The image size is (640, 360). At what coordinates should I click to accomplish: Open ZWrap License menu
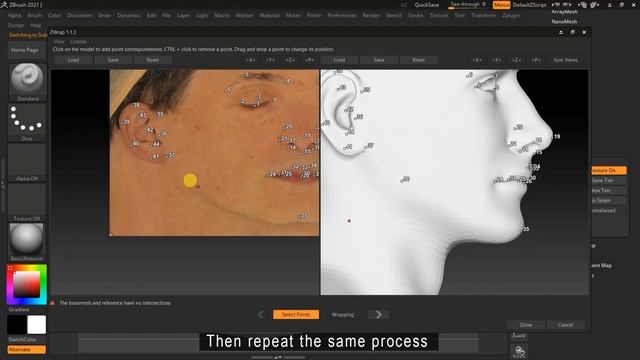78,42
